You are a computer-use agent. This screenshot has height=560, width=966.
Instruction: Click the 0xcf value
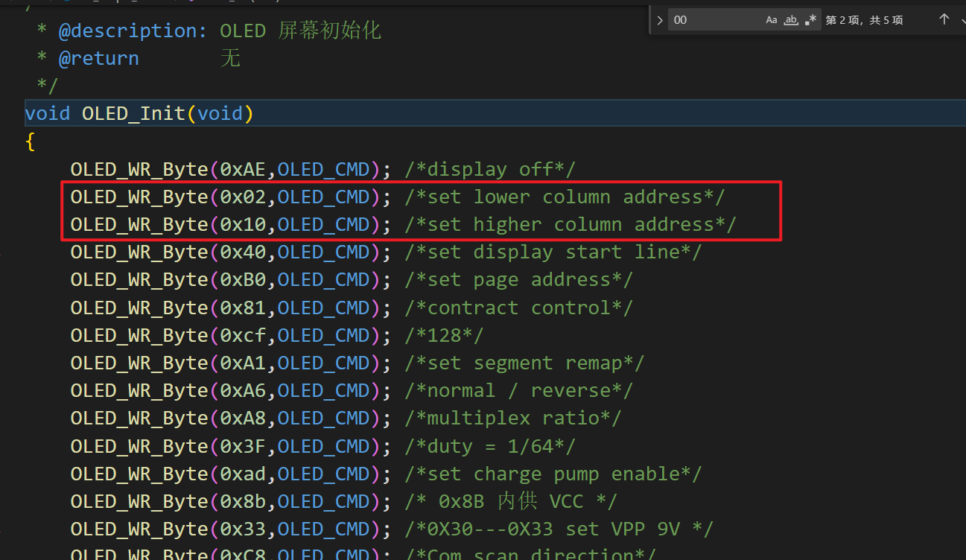click(243, 336)
